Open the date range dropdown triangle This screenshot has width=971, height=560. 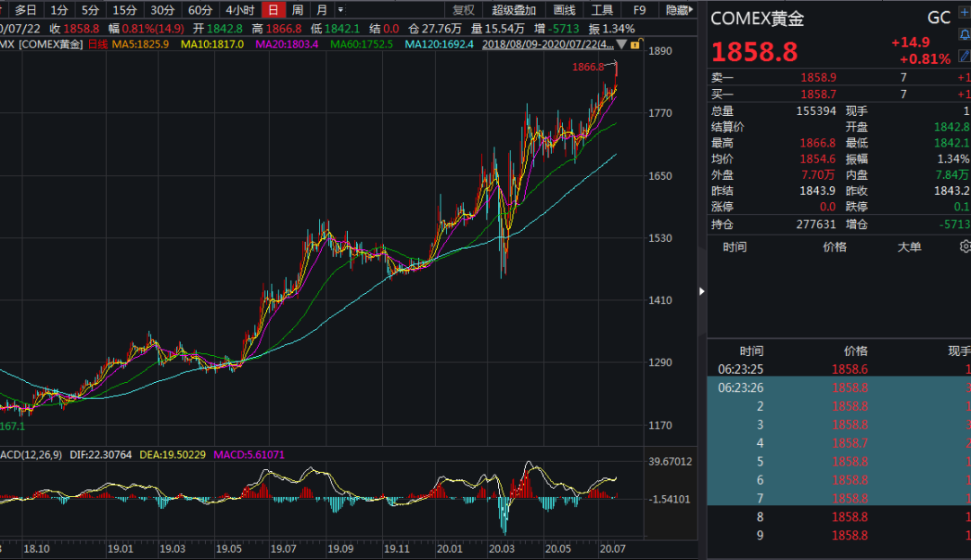pos(621,44)
